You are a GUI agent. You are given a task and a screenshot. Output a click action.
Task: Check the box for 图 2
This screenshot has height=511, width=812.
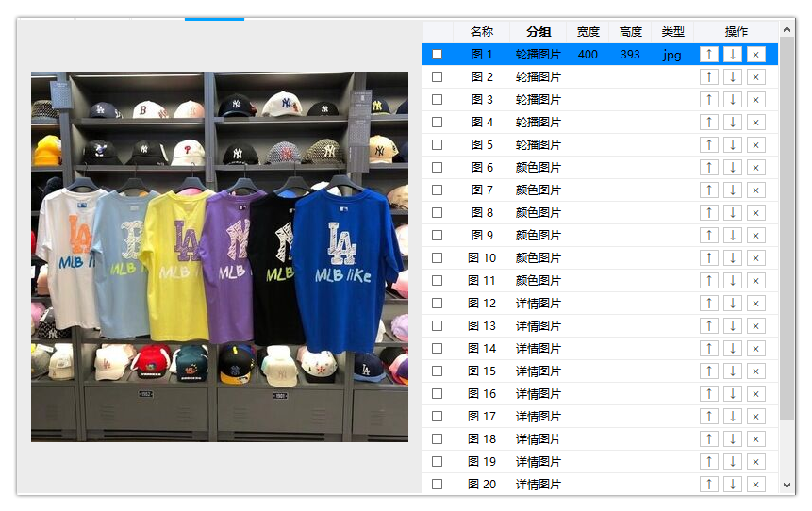[437, 77]
